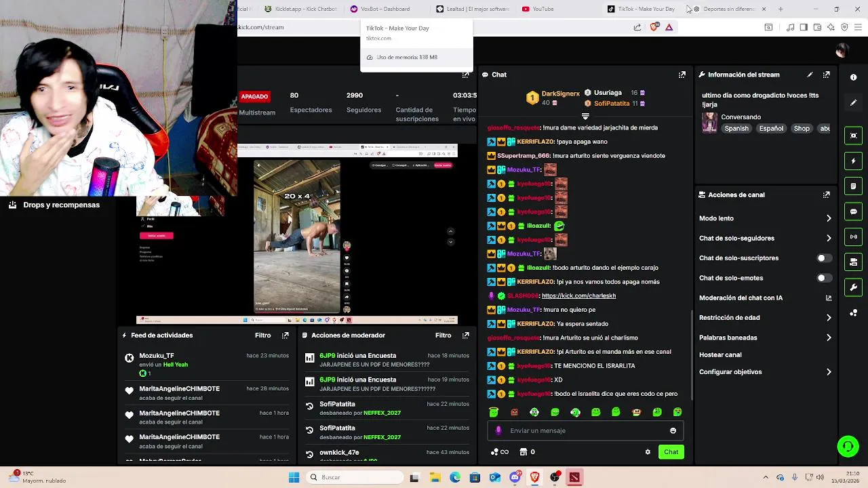The image size is (868, 488).
Task: Open chat settings with the gear icon
Action: [648, 452]
